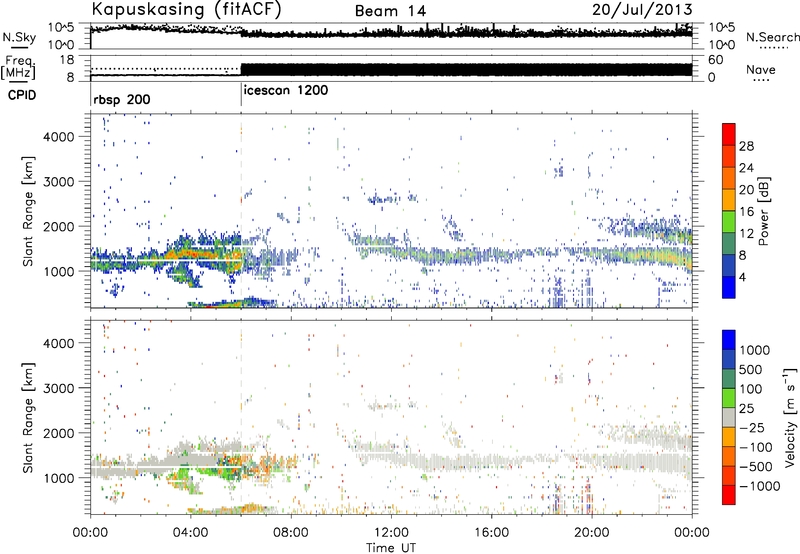800x554 pixels.
Task: Click the left 10^5 tick on N.Sky axis
Action: tap(61, 28)
